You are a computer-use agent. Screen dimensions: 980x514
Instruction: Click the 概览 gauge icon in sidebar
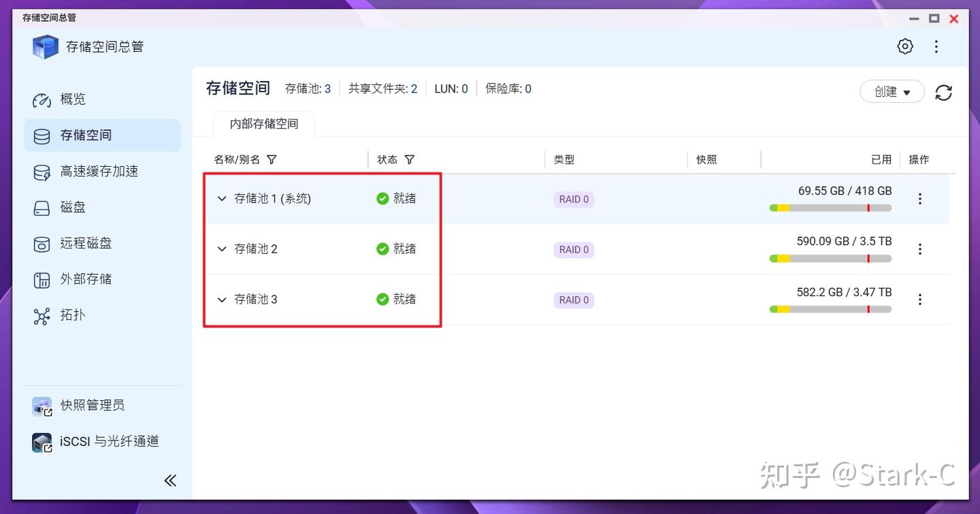pos(42,100)
